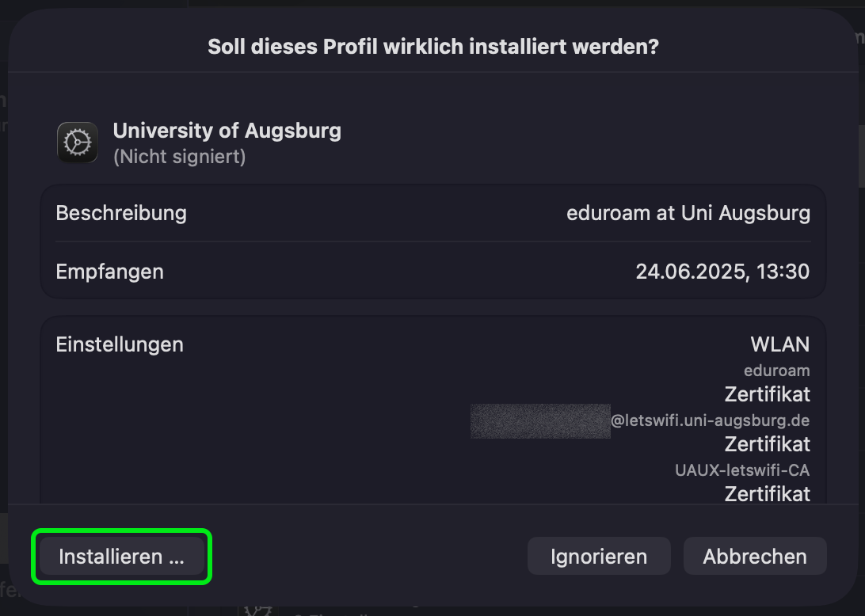This screenshot has width=865, height=616.
Task: Click the @letswifi.uni-augsburg.de certificate text
Action: click(x=710, y=420)
